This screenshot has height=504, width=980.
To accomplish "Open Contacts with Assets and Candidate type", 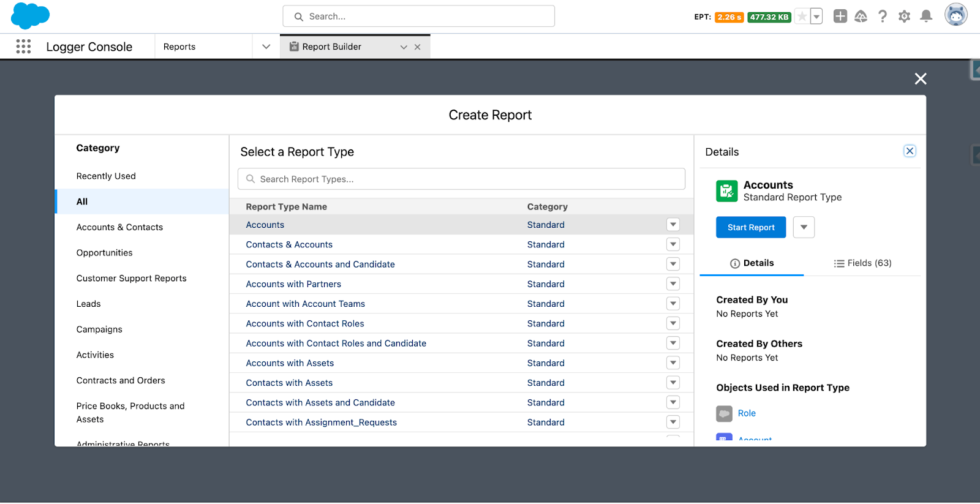I will (320, 403).
